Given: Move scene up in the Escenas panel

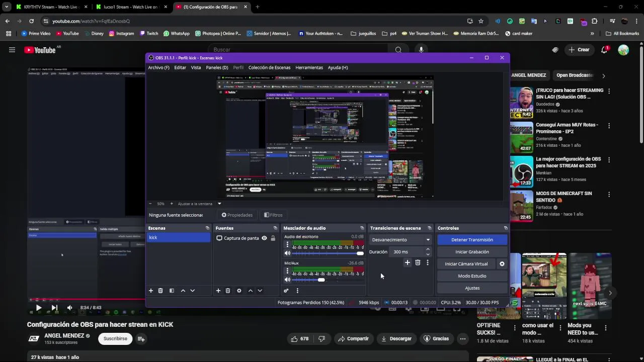Looking at the screenshot, I should (183, 291).
